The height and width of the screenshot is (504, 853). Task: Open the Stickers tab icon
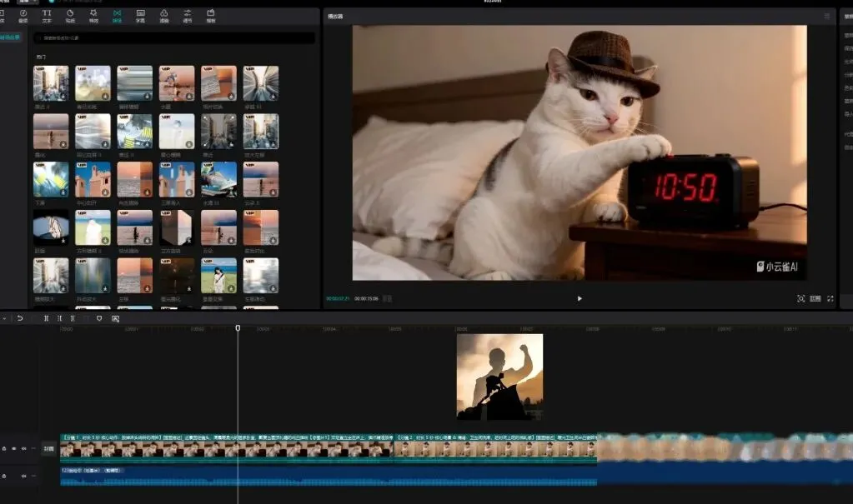point(70,15)
